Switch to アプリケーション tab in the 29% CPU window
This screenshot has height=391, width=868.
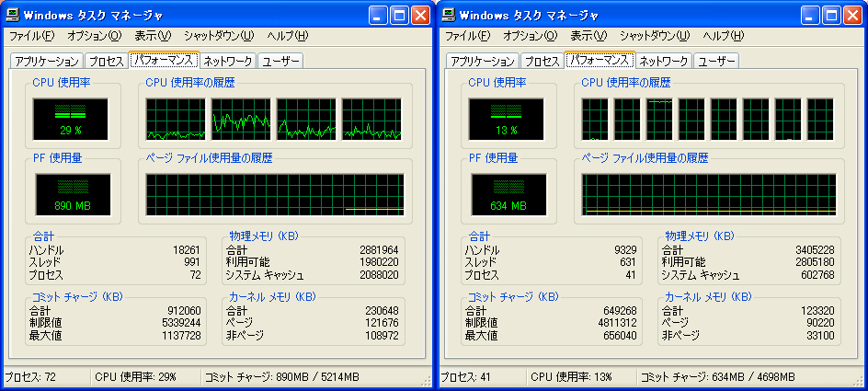pyautogui.click(x=46, y=62)
